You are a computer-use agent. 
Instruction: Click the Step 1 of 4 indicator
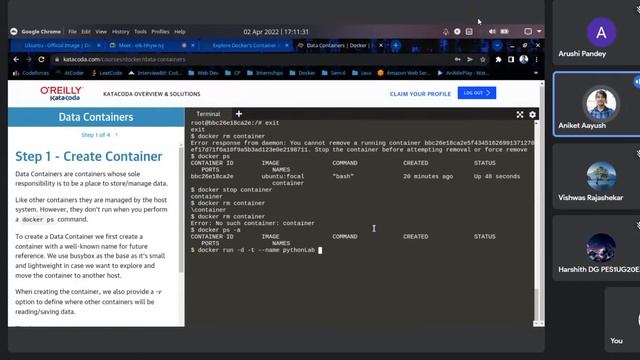point(96,135)
